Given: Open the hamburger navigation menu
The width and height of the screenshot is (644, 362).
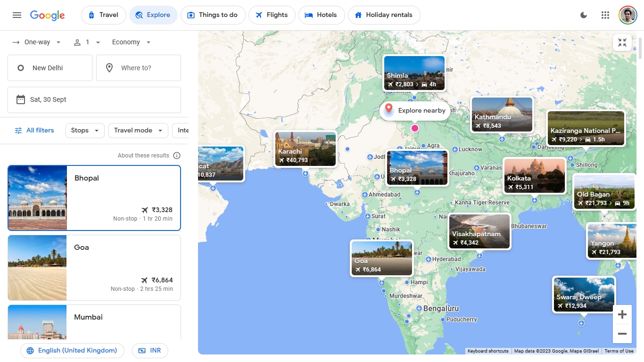Looking at the screenshot, I should pos(17,15).
